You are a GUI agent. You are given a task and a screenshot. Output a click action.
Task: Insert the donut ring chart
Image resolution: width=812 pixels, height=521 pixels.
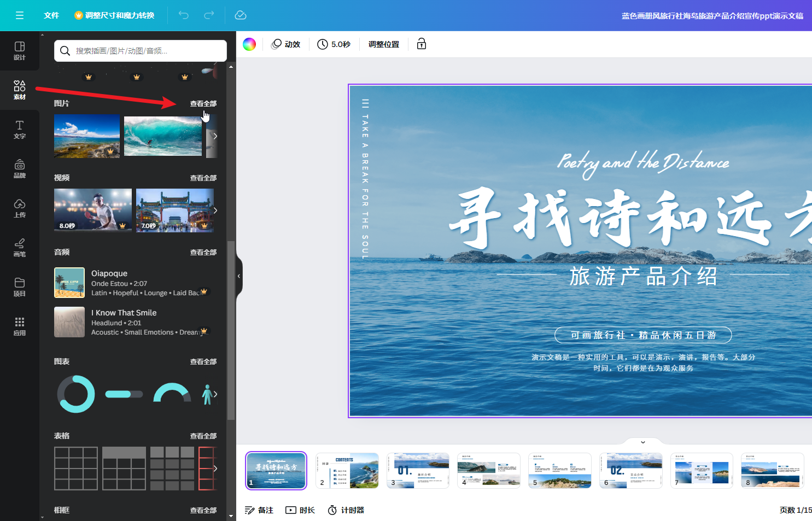click(76, 394)
